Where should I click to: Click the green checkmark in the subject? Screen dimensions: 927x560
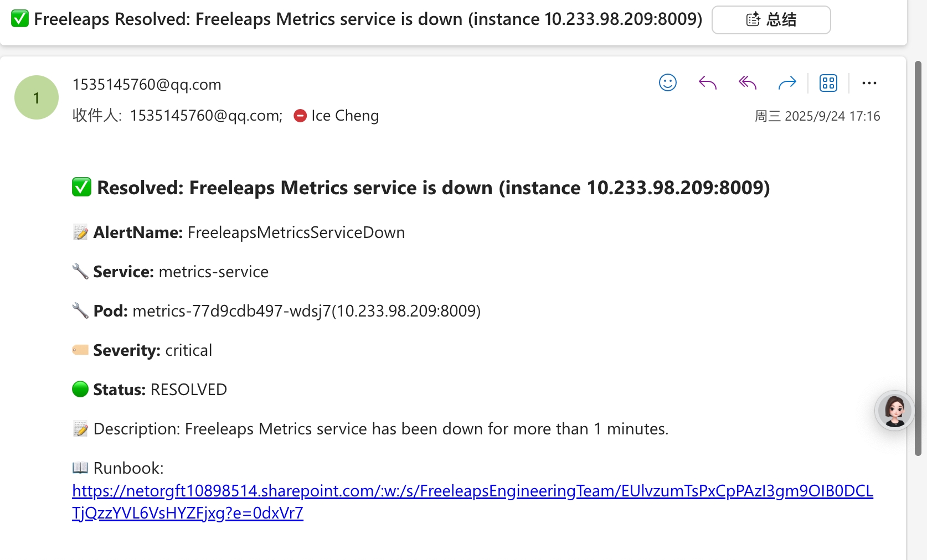click(x=20, y=19)
